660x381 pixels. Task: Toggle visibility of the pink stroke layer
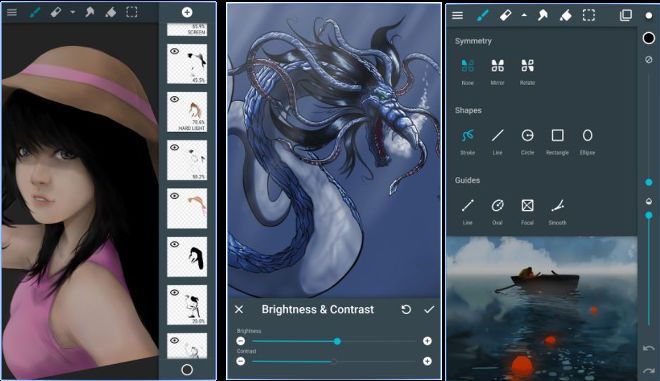pos(174,196)
